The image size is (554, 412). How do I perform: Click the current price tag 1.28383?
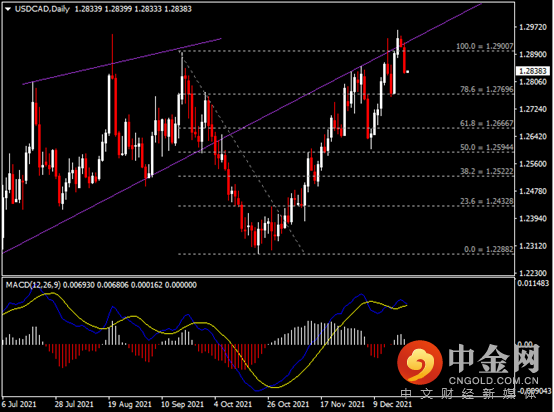tap(533, 71)
